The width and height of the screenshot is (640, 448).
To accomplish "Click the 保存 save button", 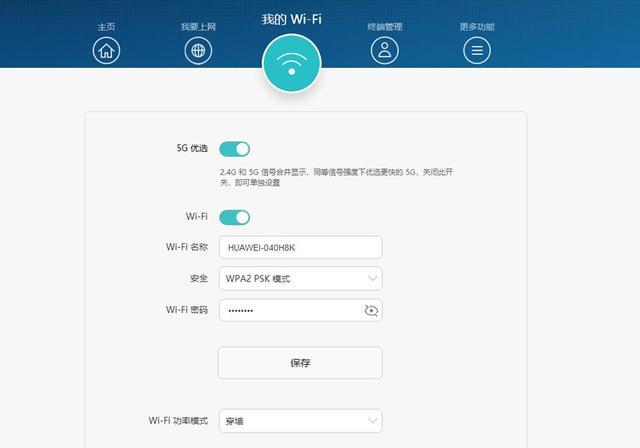I will [300, 363].
